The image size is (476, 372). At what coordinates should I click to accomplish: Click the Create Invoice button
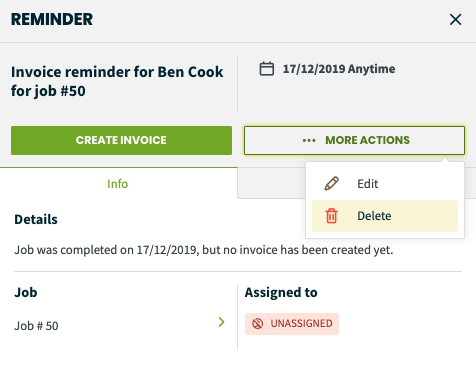(121, 140)
